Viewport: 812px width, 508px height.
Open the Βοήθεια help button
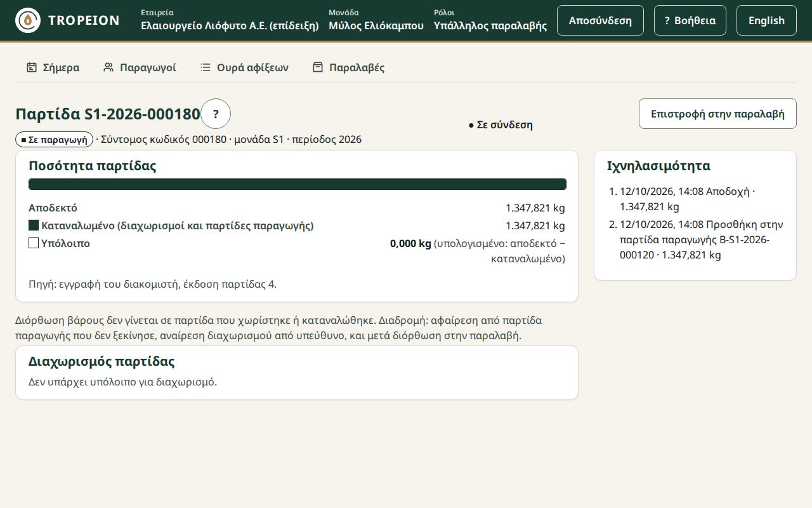[690, 20]
